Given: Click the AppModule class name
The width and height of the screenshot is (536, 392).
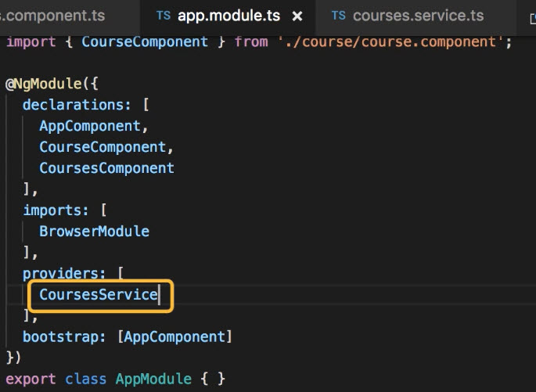Looking at the screenshot, I should coord(153,379).
